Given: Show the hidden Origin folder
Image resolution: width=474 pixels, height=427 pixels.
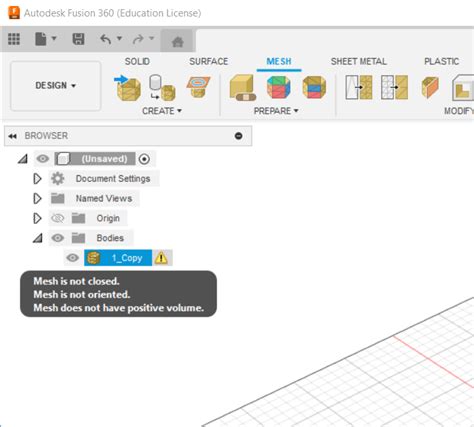Looking at the screenshot, I should click(x=58, y=218).
